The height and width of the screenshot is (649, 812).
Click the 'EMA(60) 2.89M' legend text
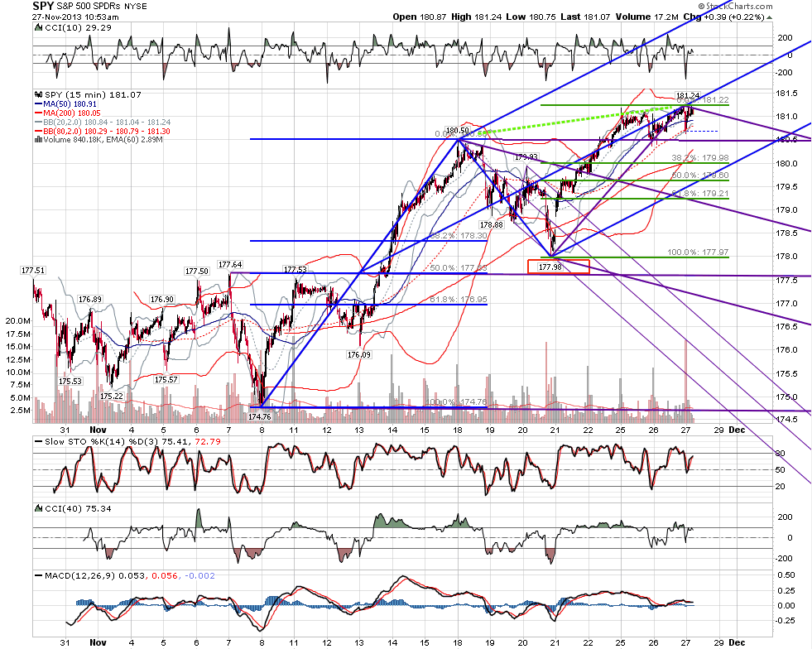(138, 140)
